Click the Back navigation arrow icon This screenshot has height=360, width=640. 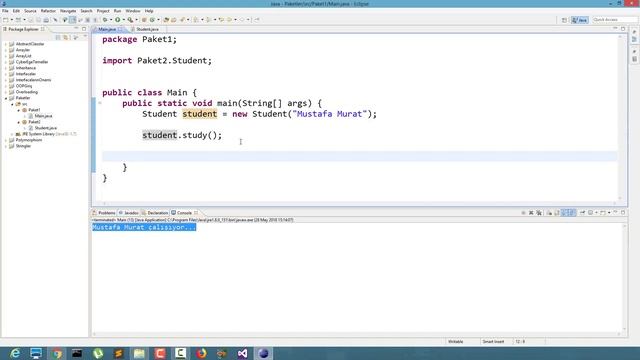229,20
